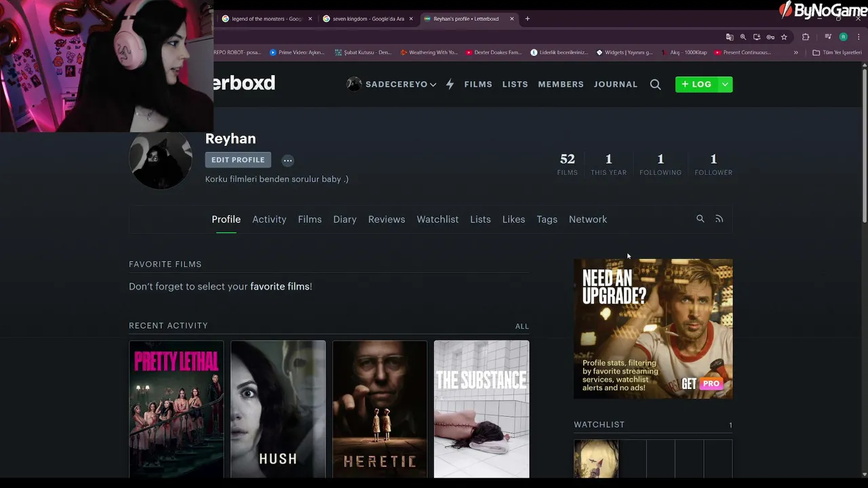
Task: Click the install app icon in address bar
Action: [x=757, y=37]
